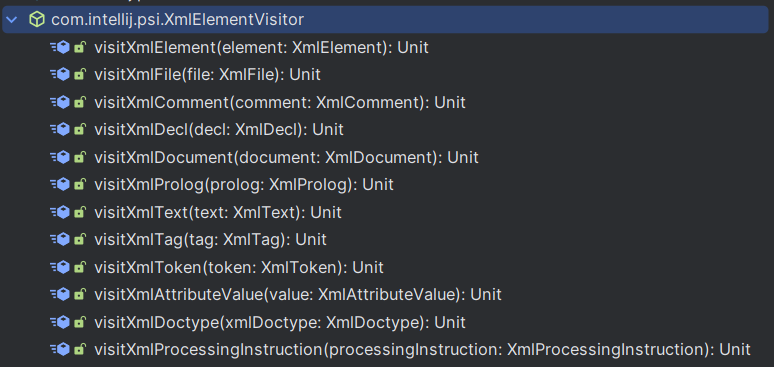Select visitXmlAttributeValue method in the list

point(298,294)
